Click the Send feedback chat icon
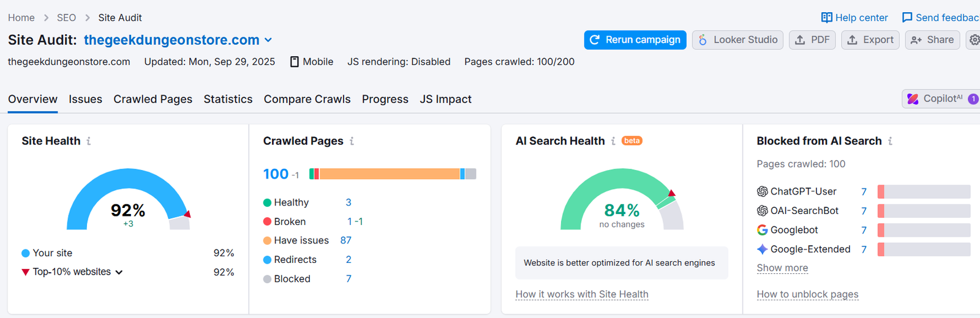Image resolution: width=980 pixels, height=318 pixels. tap(907, 18)
